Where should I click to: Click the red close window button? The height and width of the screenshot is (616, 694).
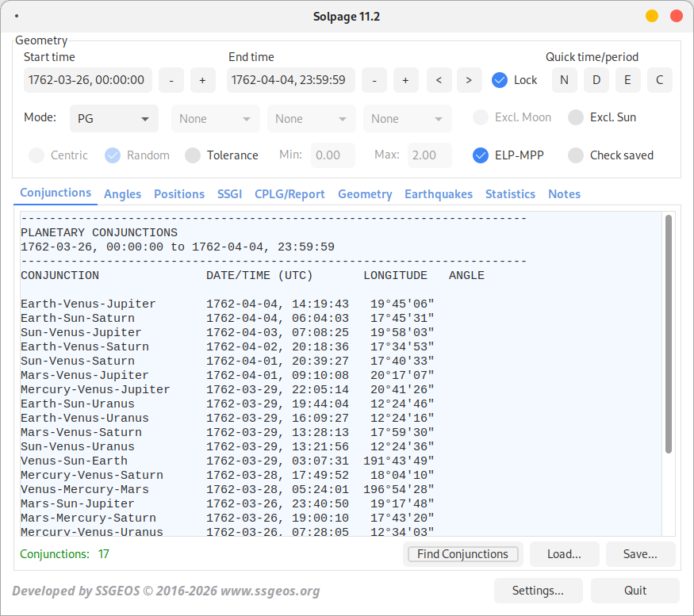677,17
